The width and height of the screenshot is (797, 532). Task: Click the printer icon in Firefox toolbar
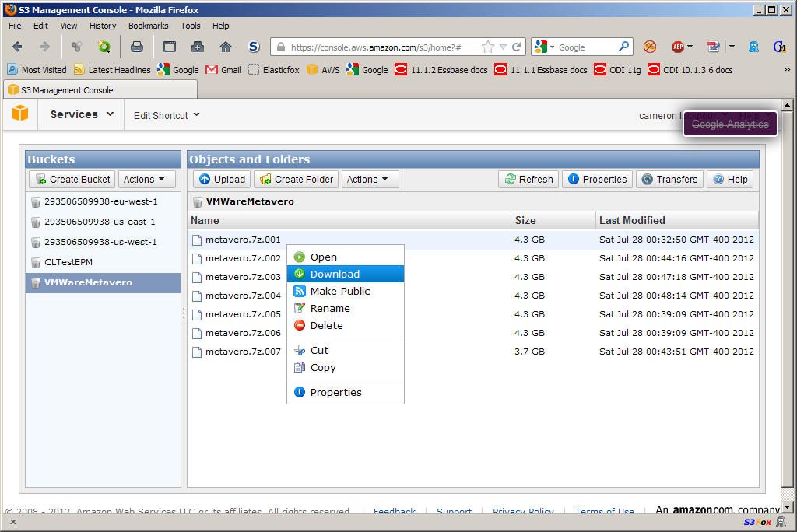tap(137, 47)
